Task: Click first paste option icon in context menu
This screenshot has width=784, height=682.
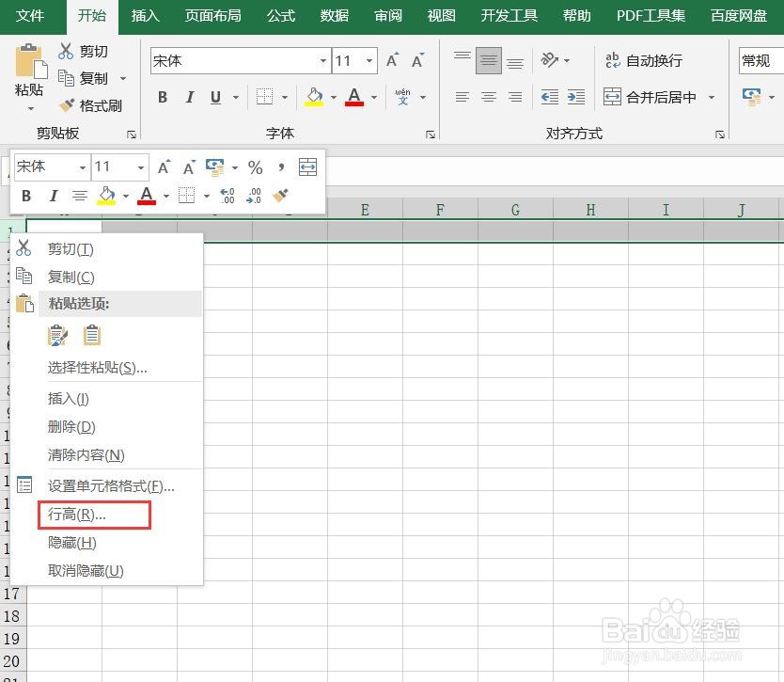Action: pos(57,336)
